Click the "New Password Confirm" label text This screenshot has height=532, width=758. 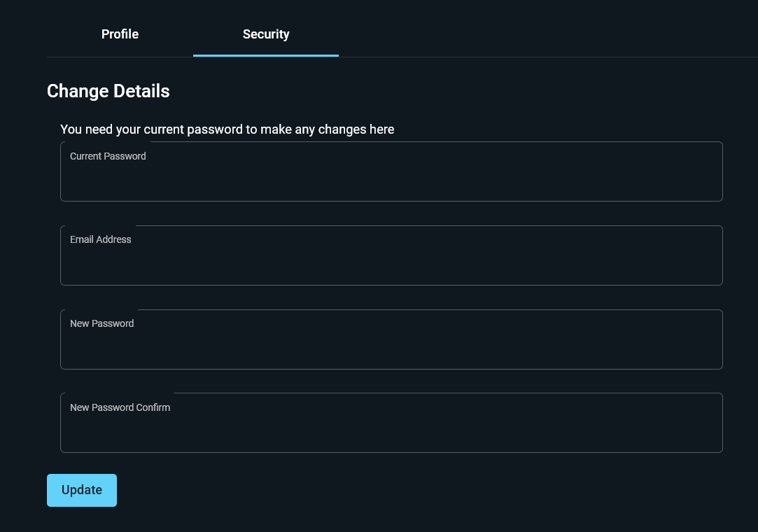tap(120, 407)
